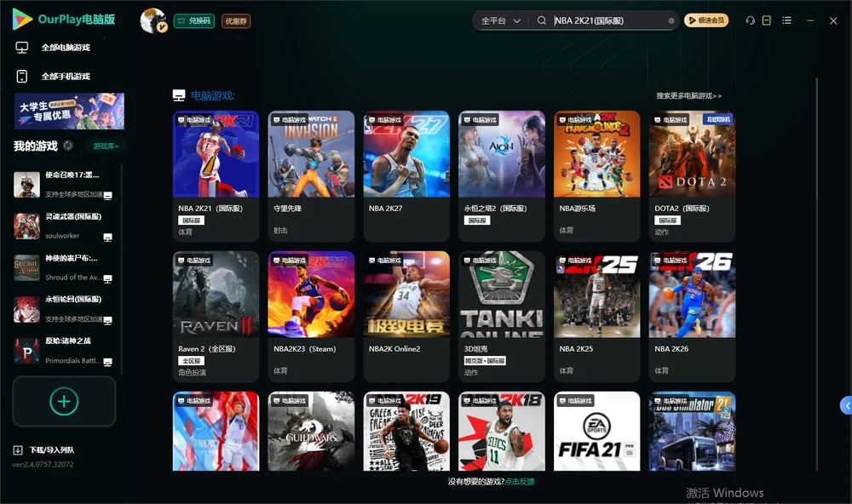Open the NBA 2K19 cover card

tap(406, 432)
